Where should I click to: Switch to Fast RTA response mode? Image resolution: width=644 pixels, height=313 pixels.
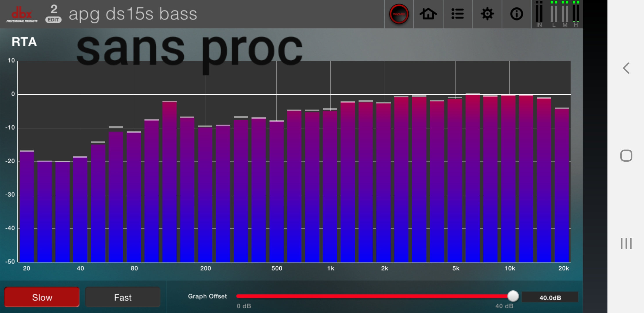tap(122, 297)
